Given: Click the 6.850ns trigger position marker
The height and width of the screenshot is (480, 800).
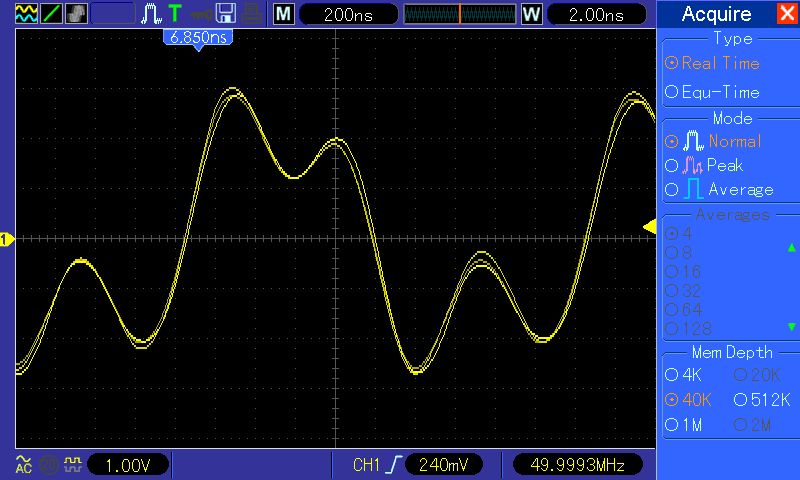Looking at the screenshot, I should point(198,39).
